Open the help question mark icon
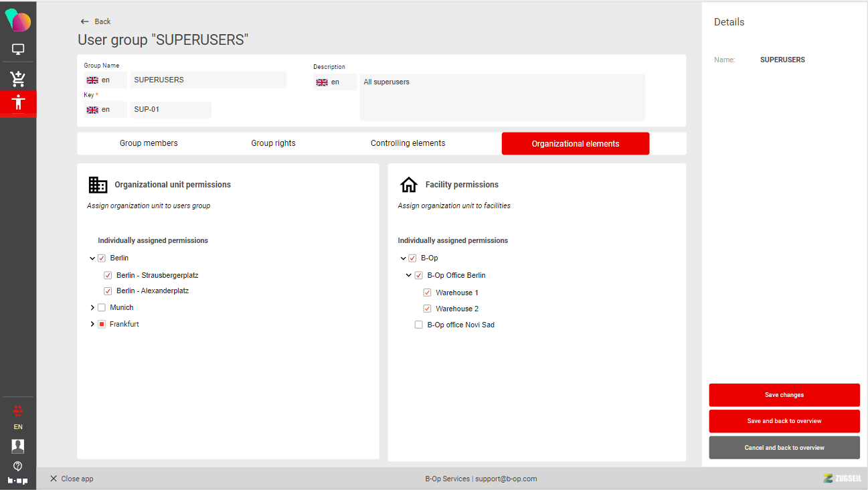 pos(18,466)
